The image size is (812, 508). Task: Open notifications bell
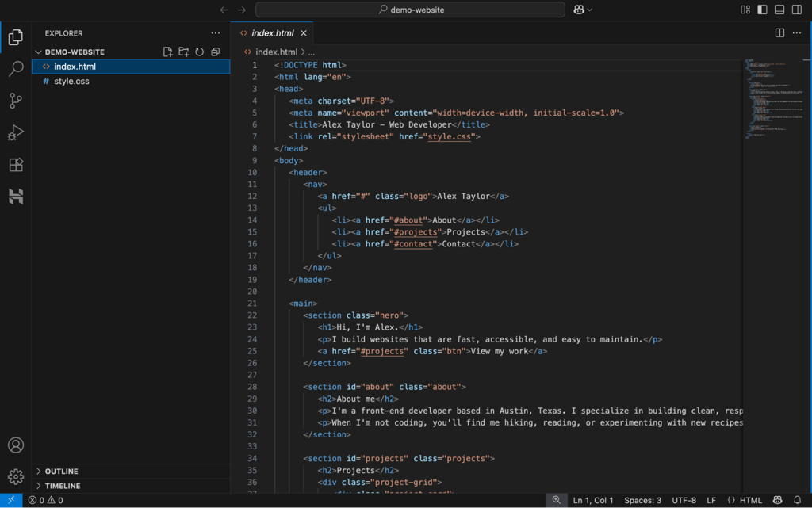[x=798, y=500]
